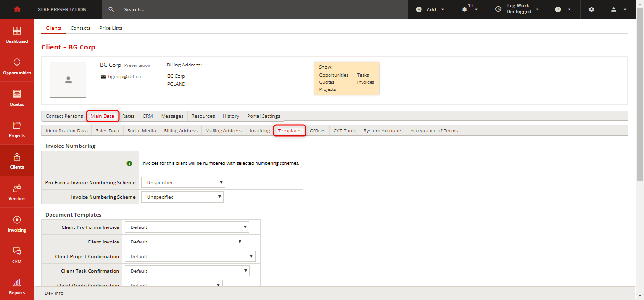This screenshot has width=644, height=300.
Task: Click the page vertical scrollbar
Action: (x=640, y=94)
